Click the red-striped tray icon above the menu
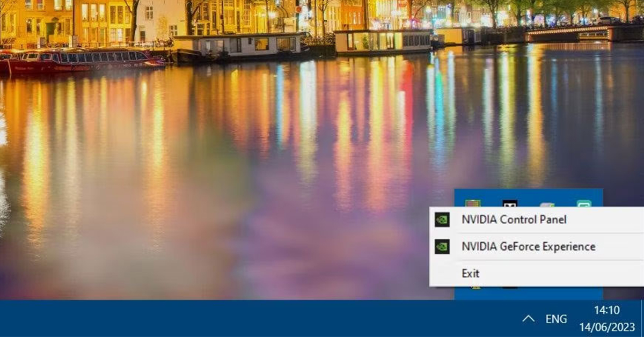 coord(472,203)
